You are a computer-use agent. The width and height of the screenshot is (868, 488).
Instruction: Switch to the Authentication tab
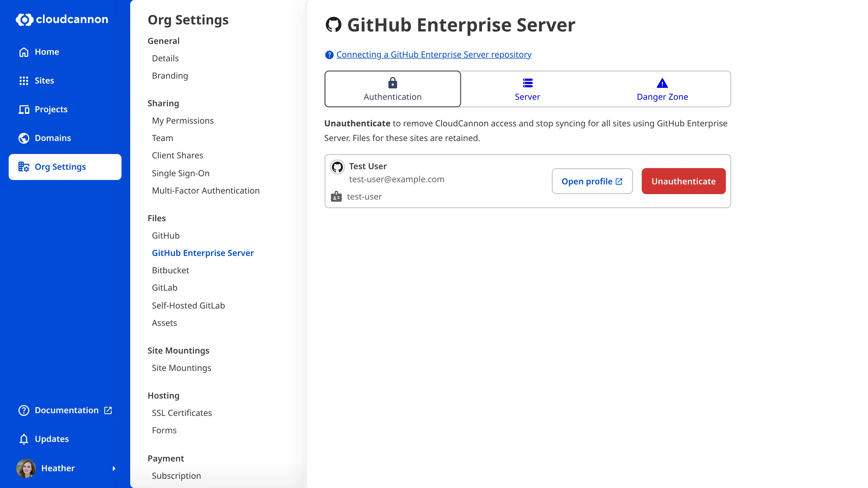tap(392, 89)
